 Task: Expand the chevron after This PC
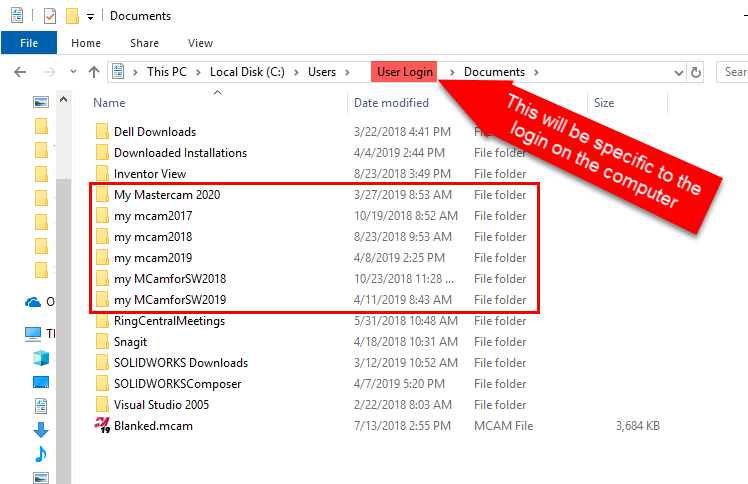(x=198, y=72)
